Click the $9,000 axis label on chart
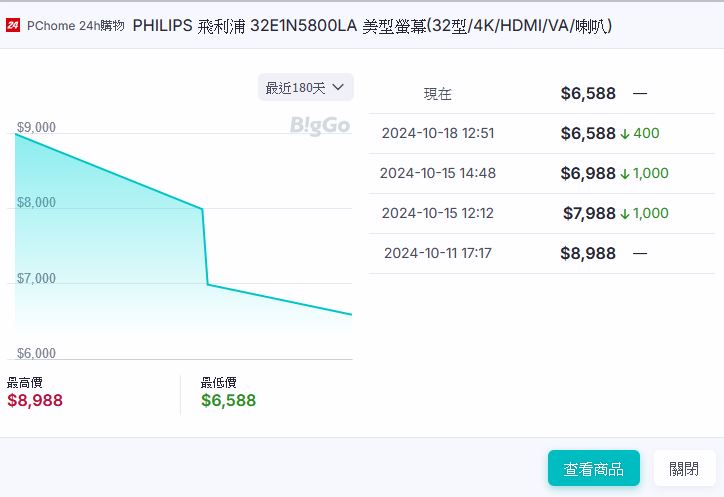The width and height of the screenshot is (724, 497). 36,128
